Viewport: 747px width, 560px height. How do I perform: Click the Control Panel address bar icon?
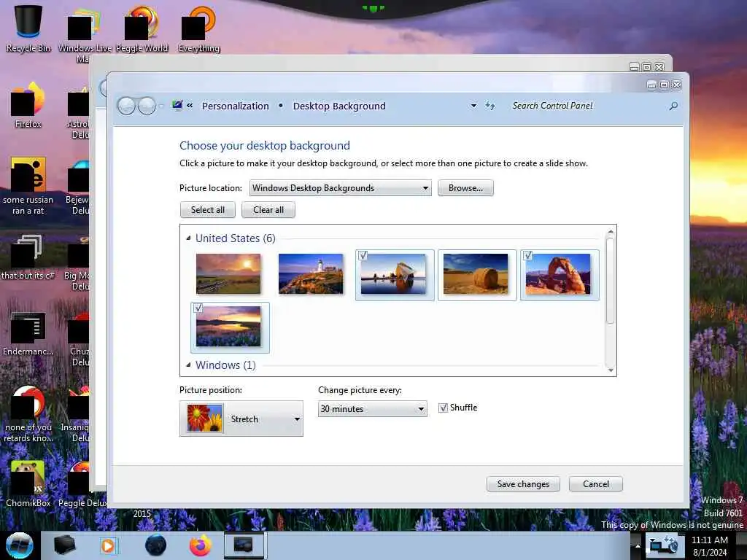(x=177, y=105)
